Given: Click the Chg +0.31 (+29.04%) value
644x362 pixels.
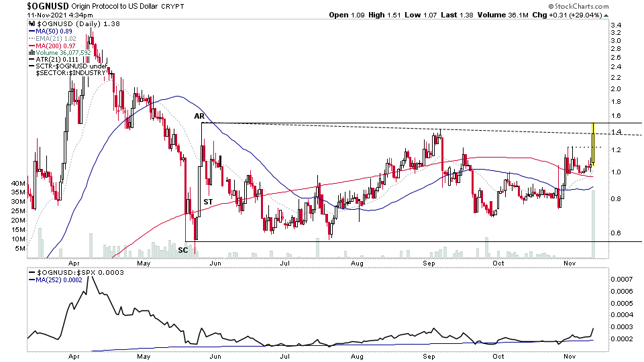Looking at the screenshot, I should point(568,15).
